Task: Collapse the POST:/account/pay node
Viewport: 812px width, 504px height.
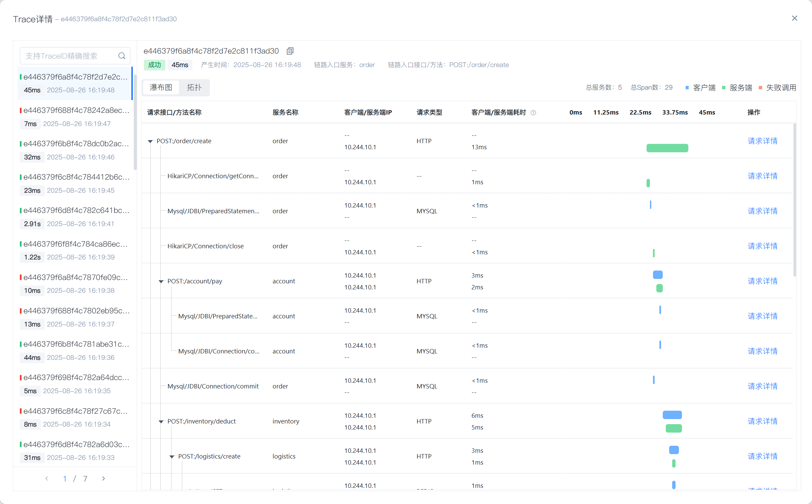Action: tap(161, 281)
